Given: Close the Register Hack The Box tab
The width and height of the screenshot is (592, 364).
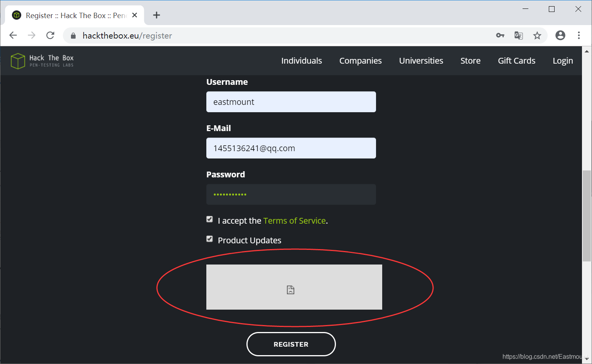Looking at the screenshot, I should 135,15.
